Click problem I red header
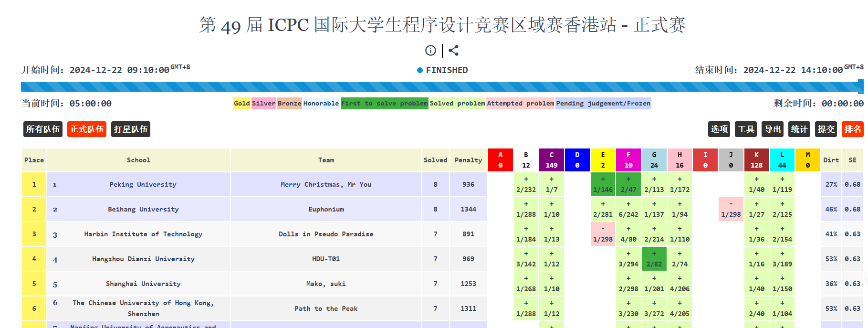The height and width of the screenshot is (328, 868). point(705,160)
